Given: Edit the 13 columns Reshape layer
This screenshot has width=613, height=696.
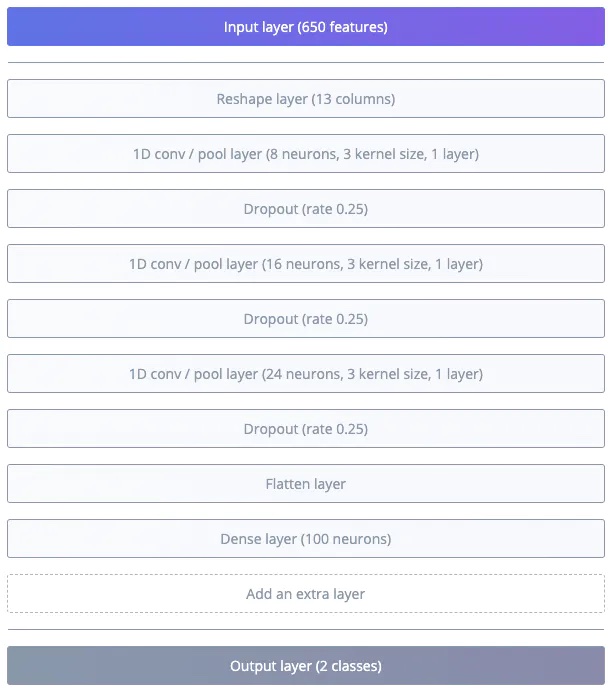Looking at the screenshot, I should coord(306,99).
